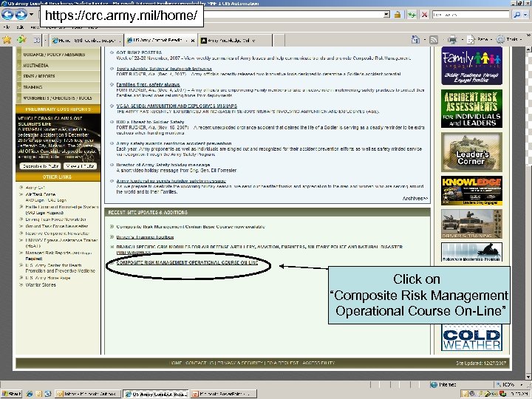532x399 pixels.
Task: Click the Print toolbar icon
Action: coord(452,40)
